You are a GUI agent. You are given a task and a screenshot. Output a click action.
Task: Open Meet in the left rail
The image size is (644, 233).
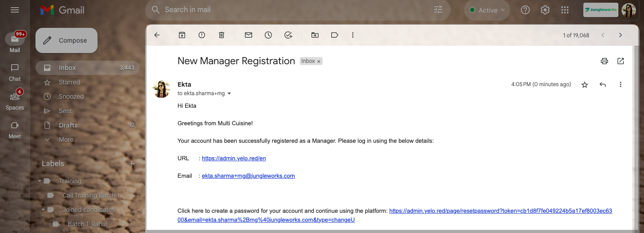click(x=15, y=129)
